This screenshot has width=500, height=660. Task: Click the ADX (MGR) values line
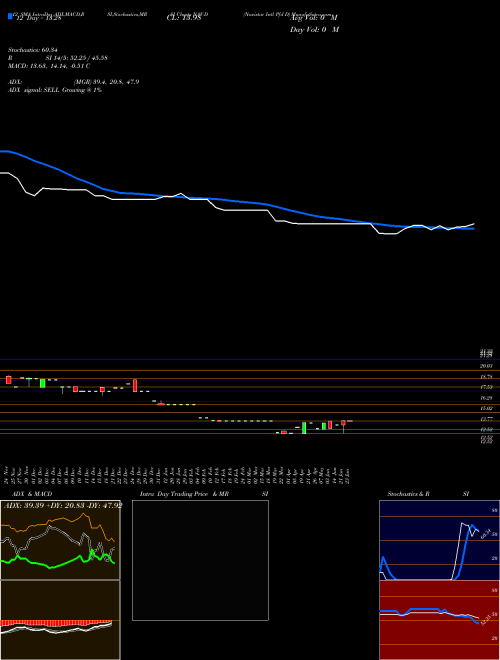106,82
